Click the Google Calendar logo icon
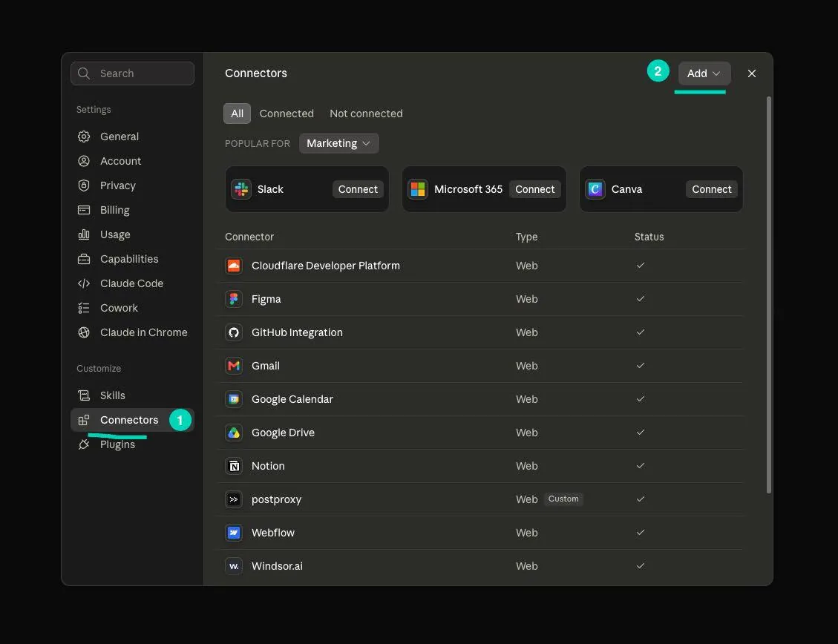838x644 pixels. click(234, 399)
